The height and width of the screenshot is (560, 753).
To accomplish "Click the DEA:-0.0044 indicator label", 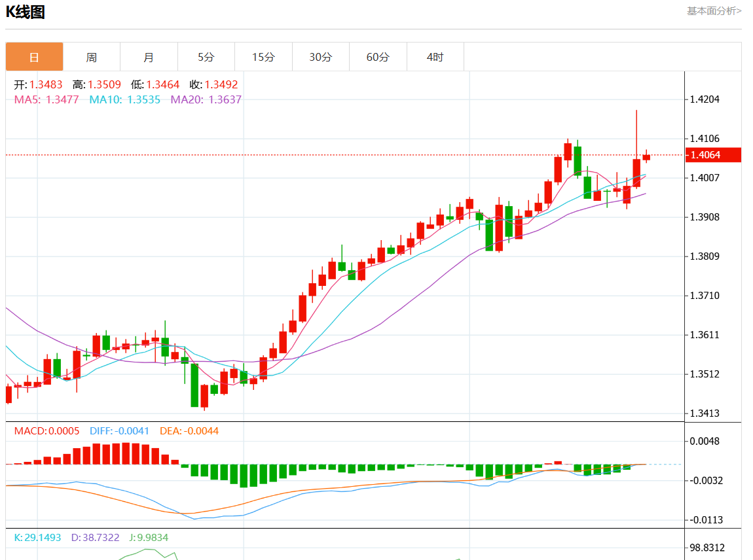I will click(x=189, y=431).
